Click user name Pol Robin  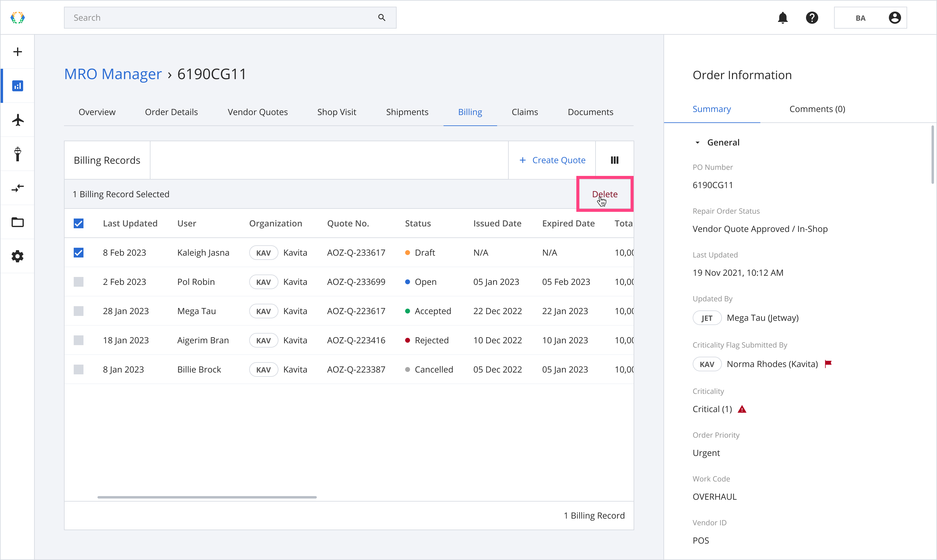(196, 282)
